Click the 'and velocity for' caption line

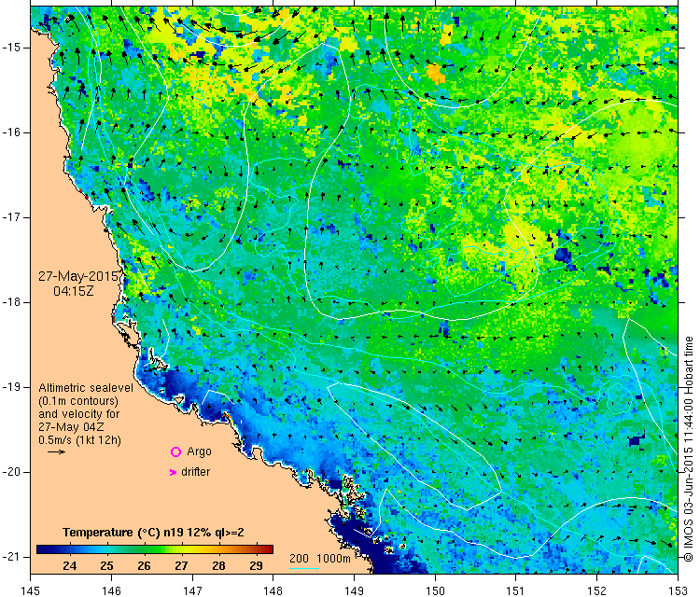click(79, 414)
